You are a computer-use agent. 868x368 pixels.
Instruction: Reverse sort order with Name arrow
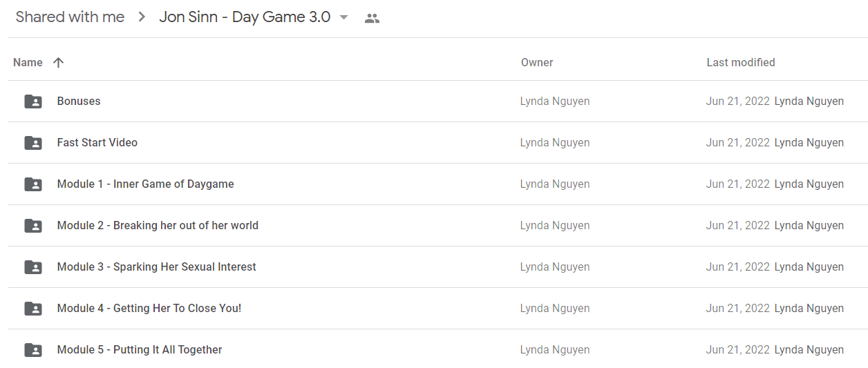tap(59, 62)
